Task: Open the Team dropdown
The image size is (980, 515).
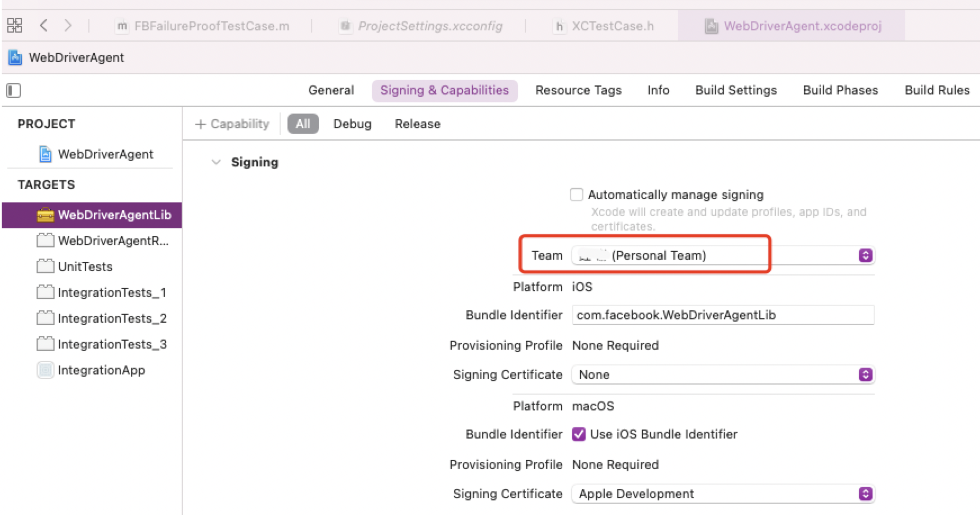Action: 723,255
